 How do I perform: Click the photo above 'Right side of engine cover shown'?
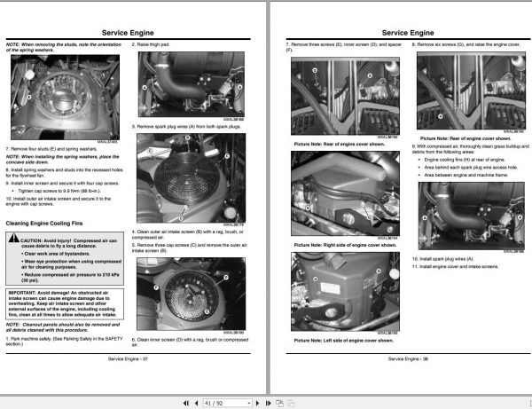click(x=346, y=193)
